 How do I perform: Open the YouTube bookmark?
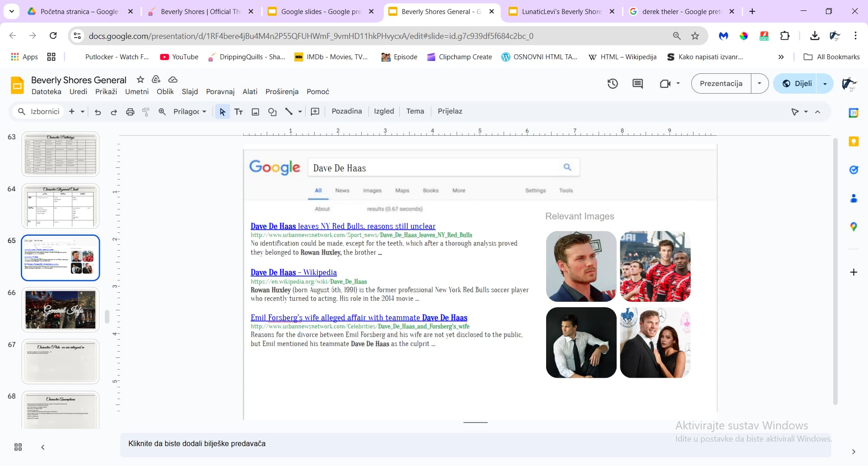[x=179, y=57]
